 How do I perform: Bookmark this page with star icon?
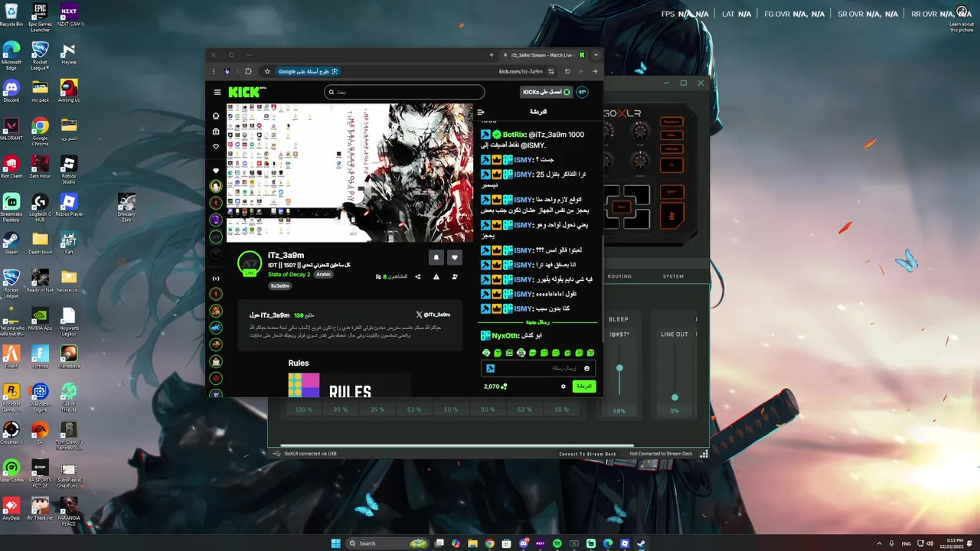pos(267,71)
